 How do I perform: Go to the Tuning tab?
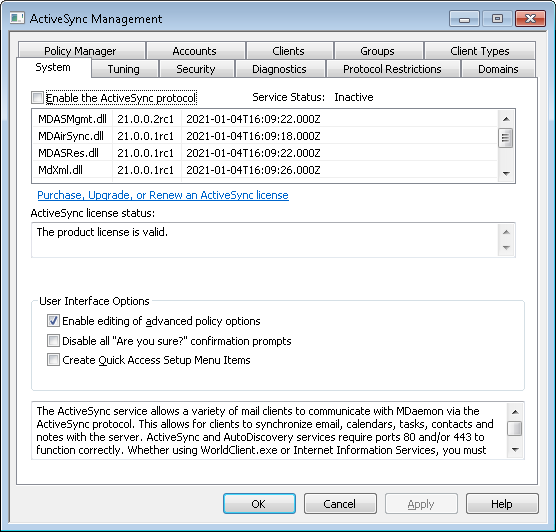point(124,69)
